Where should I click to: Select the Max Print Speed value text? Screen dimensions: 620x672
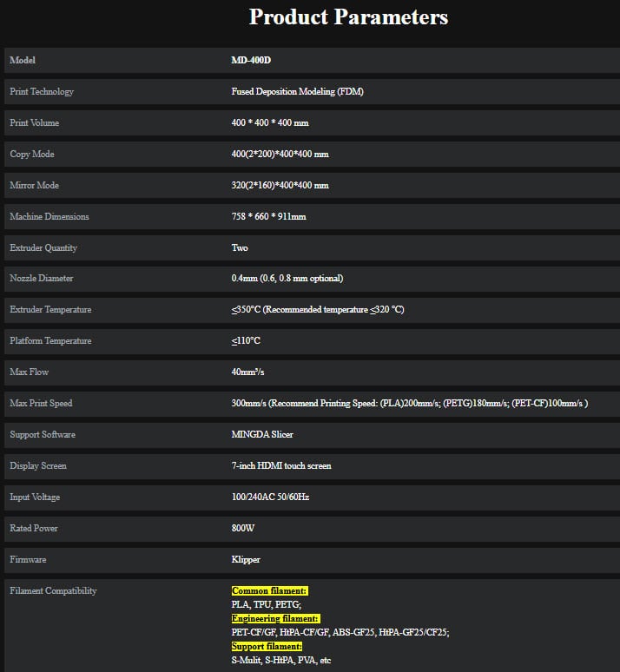coord(410,404)
